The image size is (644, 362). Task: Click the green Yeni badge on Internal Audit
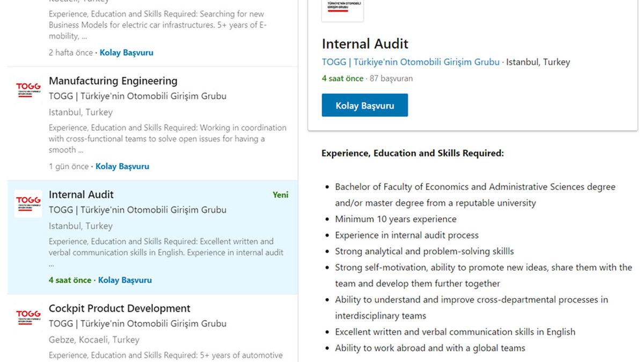(x=280, y=195)
